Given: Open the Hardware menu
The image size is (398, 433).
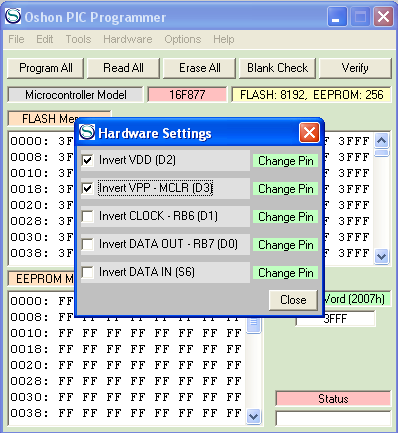Looking at the screenshot, I should tap(128, 39).
